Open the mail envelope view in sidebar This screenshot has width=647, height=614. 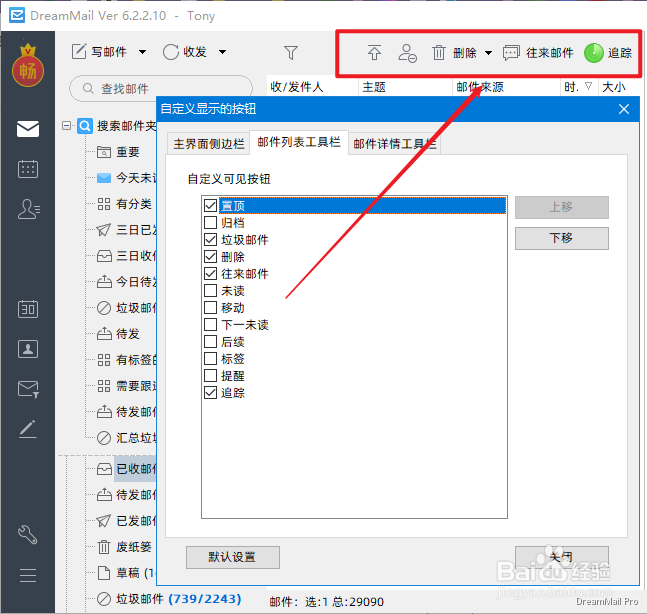pyautogui.click(x=28, y=129)
